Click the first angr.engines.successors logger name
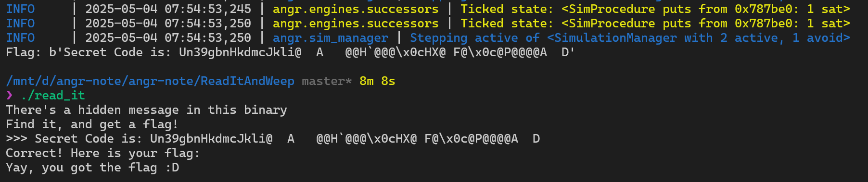Image resolution: width=868 pixels, height=182 pixels. (356, 9)
